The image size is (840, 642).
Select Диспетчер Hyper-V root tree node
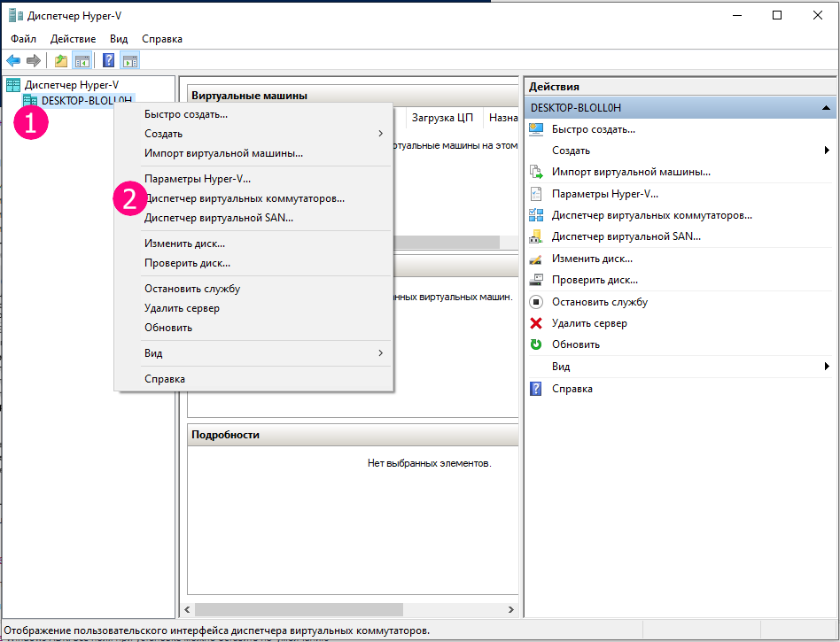[x=72, y=85]
